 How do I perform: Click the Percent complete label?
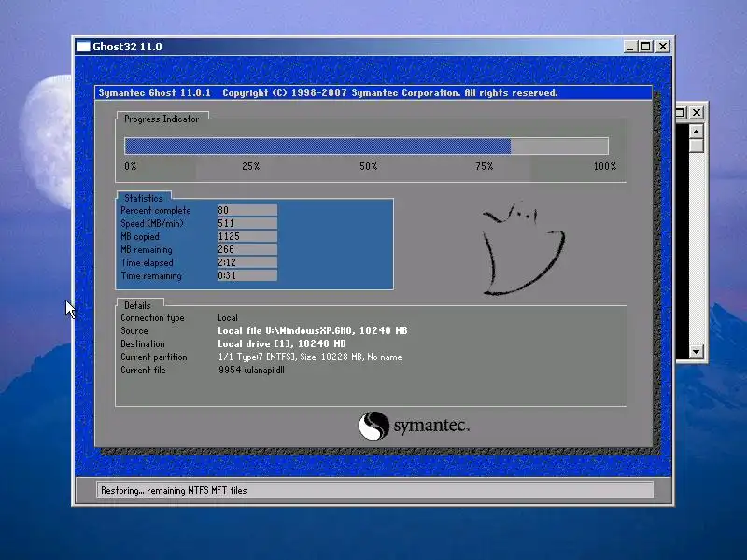156,211
